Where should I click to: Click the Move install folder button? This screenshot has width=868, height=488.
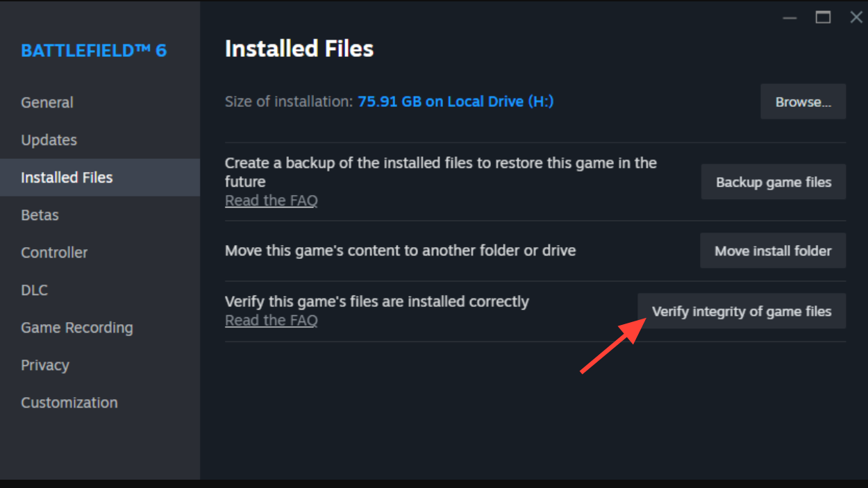click(x=773, y=251)
